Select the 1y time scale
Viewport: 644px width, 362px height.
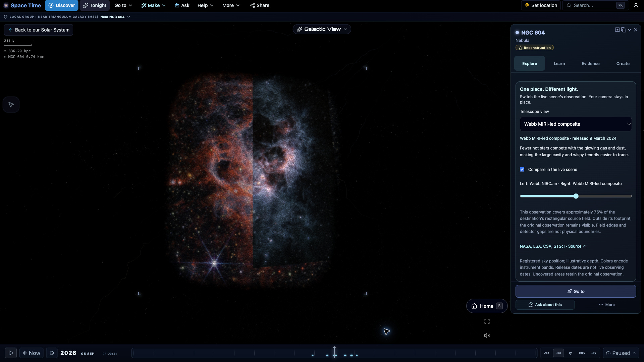[x=570, y=353]
